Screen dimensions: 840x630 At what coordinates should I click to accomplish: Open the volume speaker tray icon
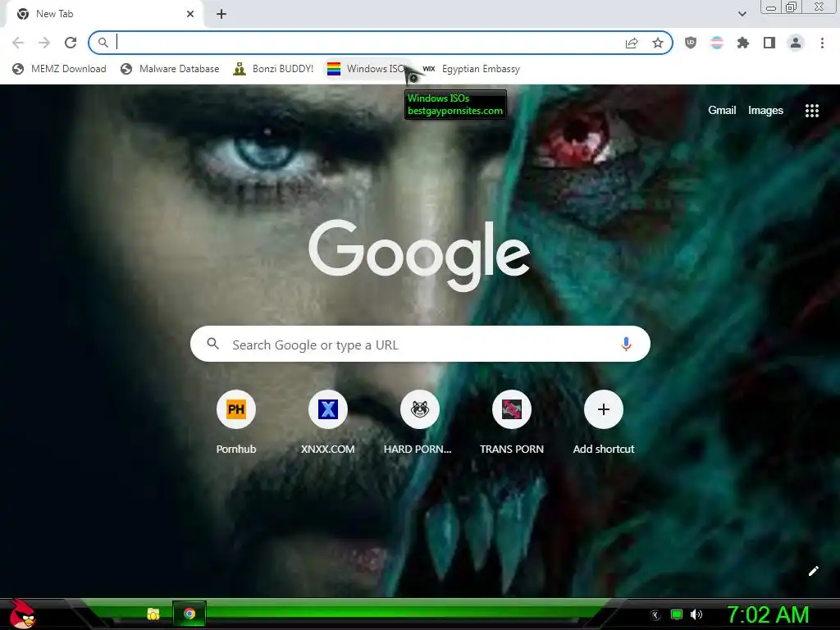click(x=696, y=614)
